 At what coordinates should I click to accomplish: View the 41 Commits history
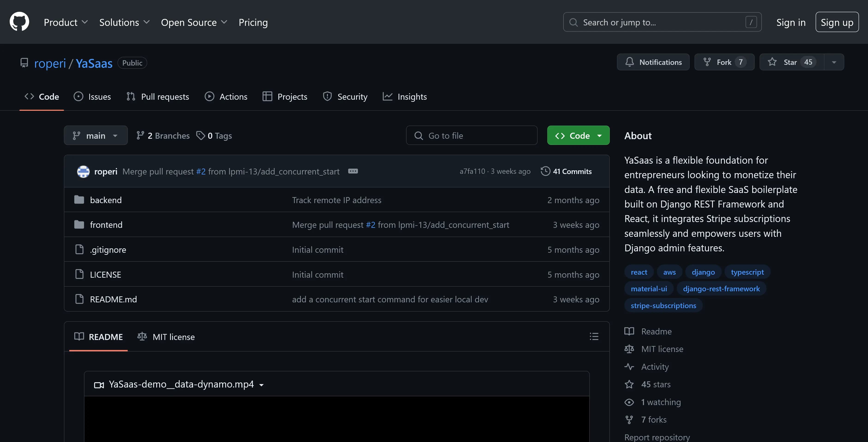[x=566, y=171]
